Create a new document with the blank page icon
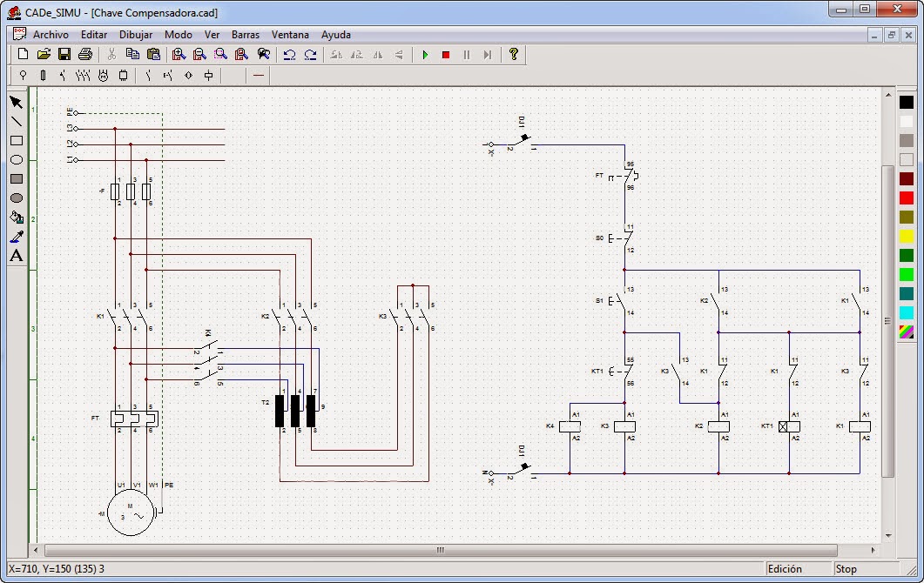 point(23,54)
